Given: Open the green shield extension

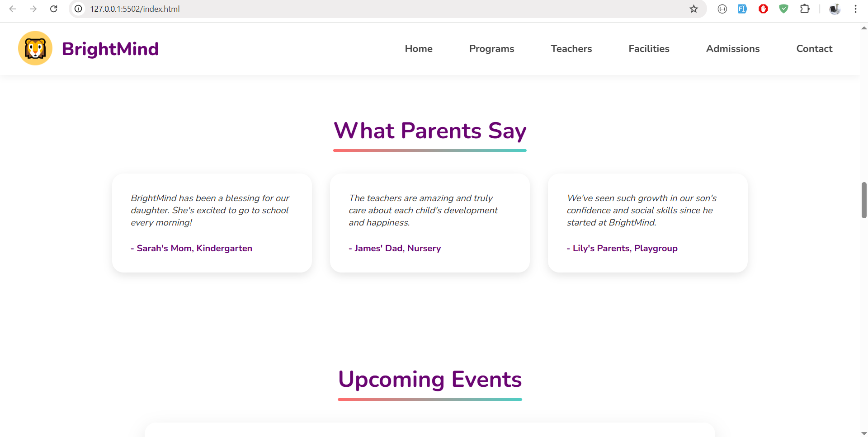Looking at the screenshot, I should click(783, 9).
